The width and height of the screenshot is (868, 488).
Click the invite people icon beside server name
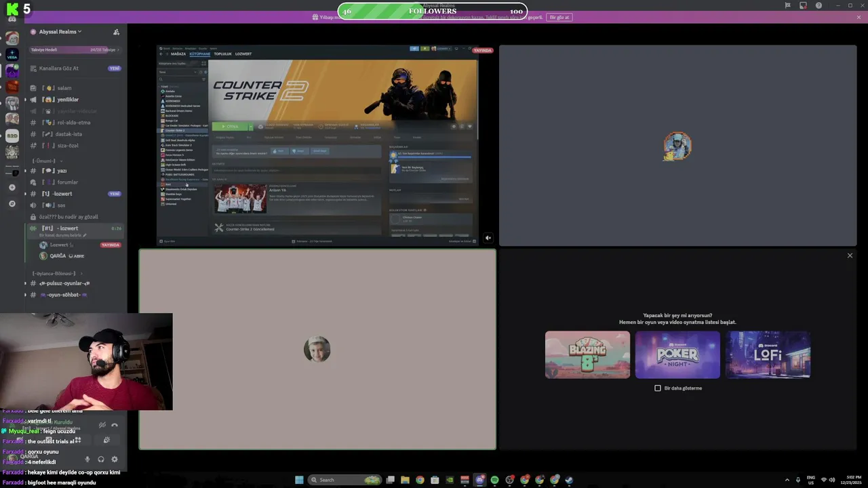pyautogui.click(x=116, y=32)
